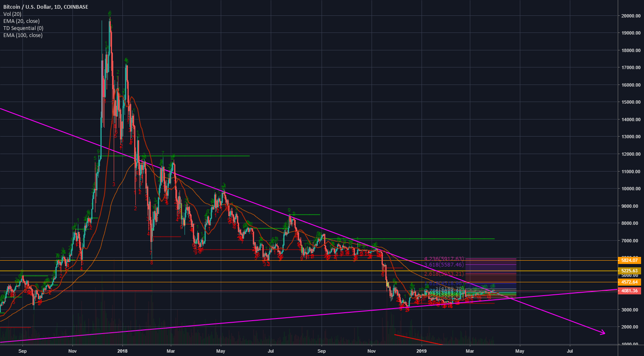Select the 2.618(5053.21) Fibonacci level label
Image resolution: width=644 pixels, height=356 pixels.
(x=444, y=273)
